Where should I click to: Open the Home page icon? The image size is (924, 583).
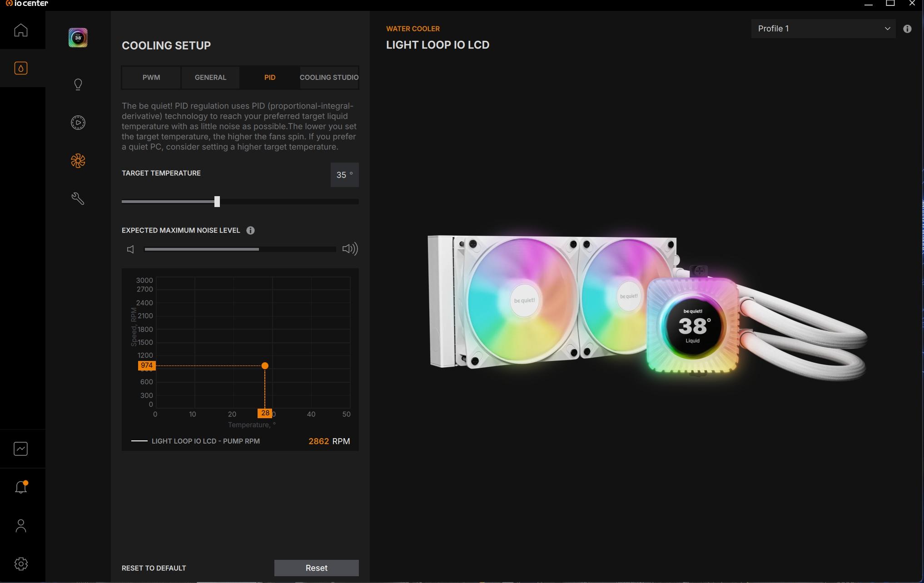pyautogui.click(x=21, y=30)
